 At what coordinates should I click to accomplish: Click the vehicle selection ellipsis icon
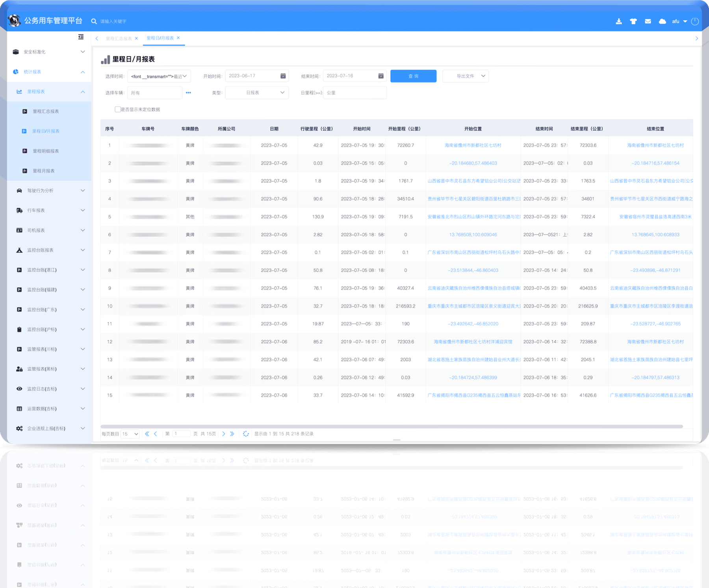click(x=188, y=93)
